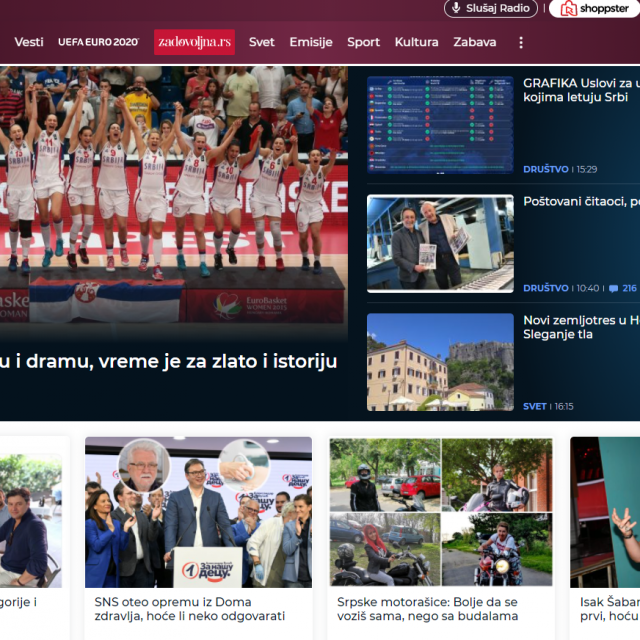
Task: Open the Emisije menu item
Action: (x=311, y=42)
